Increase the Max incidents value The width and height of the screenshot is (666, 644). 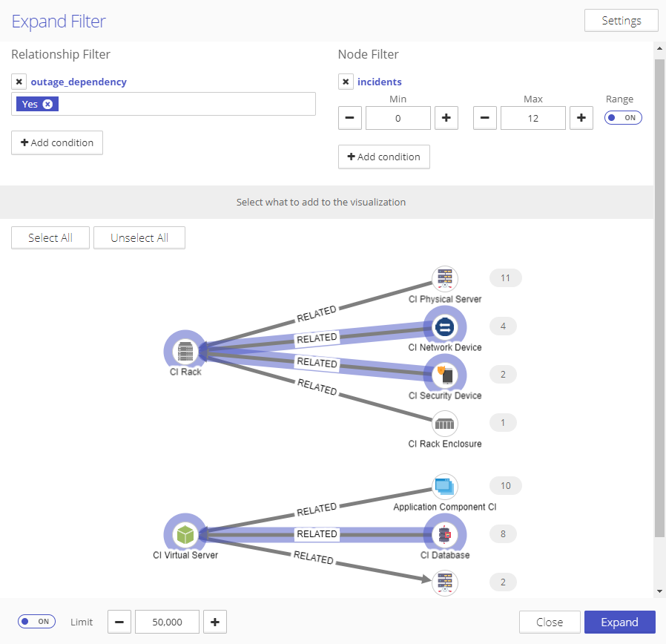pyautogui.click(x=581, y=118)
